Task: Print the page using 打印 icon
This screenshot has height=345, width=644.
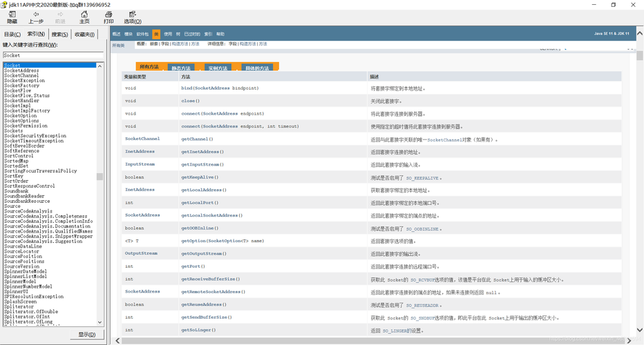Action: 108,17
